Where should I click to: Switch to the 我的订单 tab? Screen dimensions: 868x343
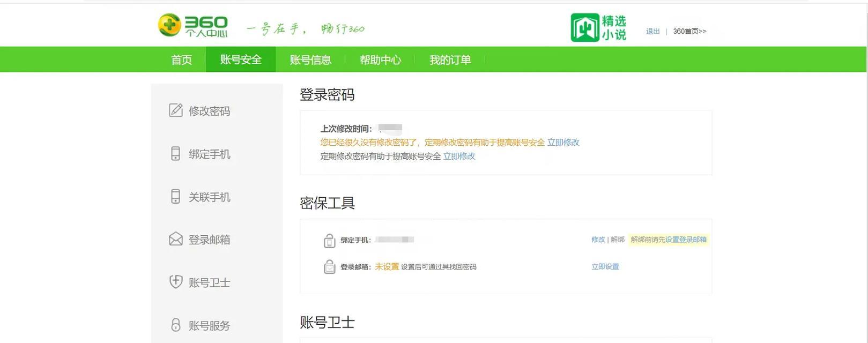(x=450, y=59)
